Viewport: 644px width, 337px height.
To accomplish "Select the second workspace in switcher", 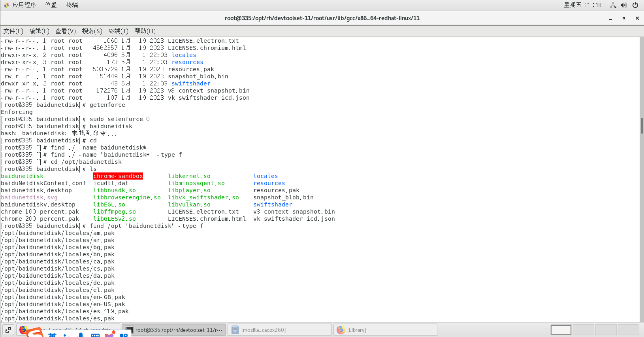I will (x=584, y=329).
